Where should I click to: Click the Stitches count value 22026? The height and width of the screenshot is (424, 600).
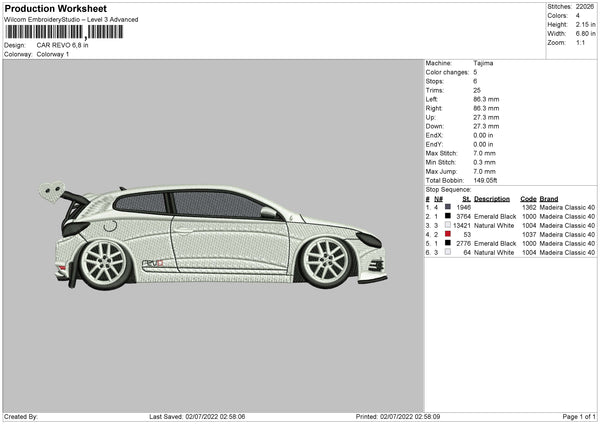585,6
